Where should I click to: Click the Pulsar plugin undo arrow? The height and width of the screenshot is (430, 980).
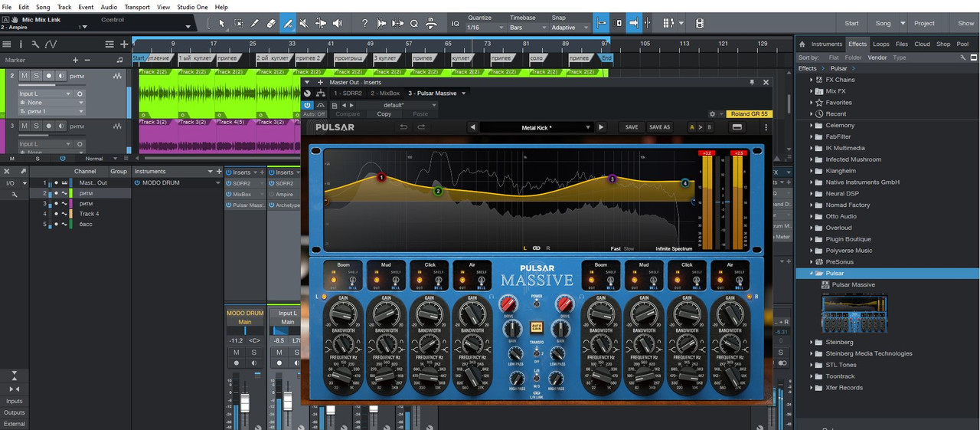pos(403,127)
